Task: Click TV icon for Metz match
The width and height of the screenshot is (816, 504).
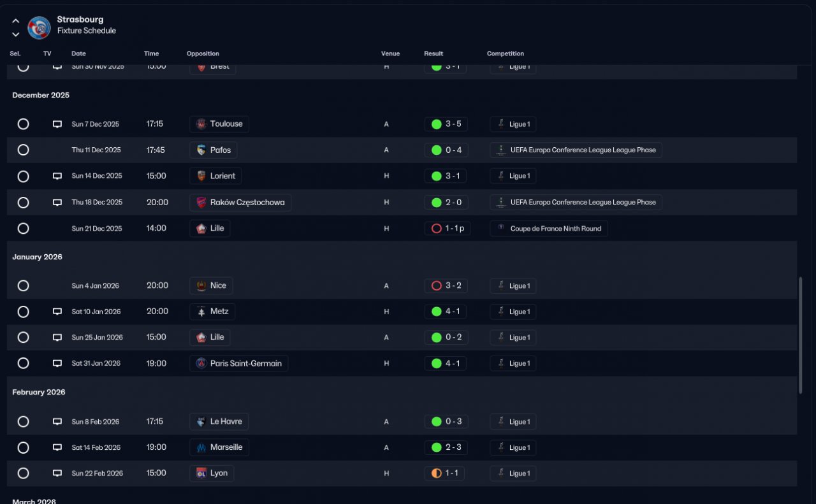Action: click(57, 312)
